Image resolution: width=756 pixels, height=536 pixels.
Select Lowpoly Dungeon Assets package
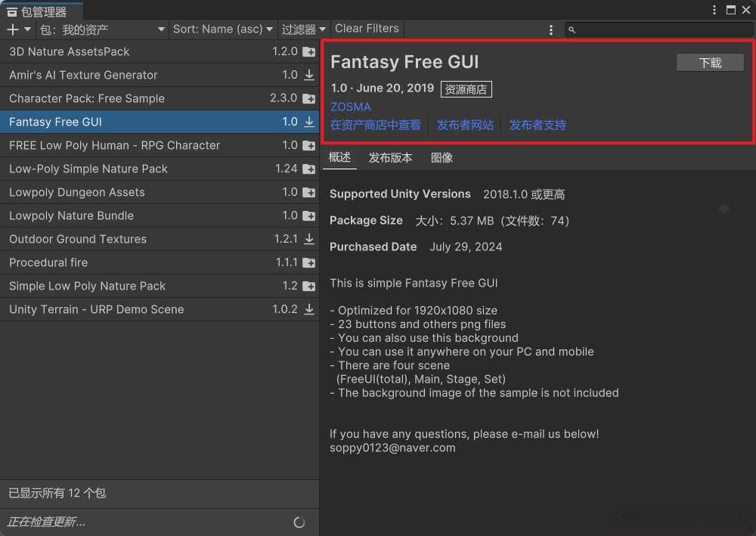coord(159,192)
